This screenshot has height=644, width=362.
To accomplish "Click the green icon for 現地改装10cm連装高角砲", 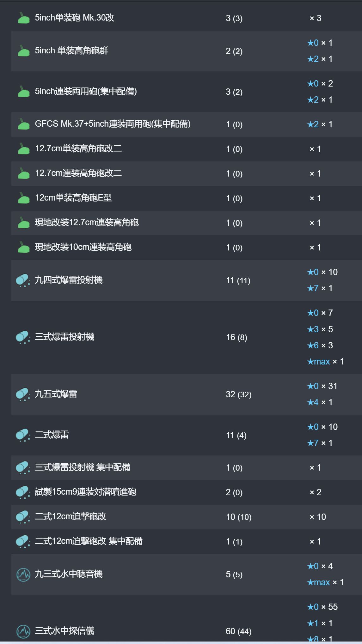I will coord(23,247).
